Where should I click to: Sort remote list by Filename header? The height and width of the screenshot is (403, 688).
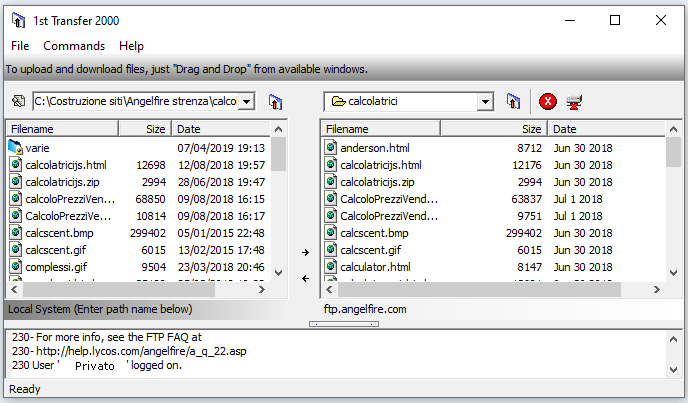[x=381, y=129]
